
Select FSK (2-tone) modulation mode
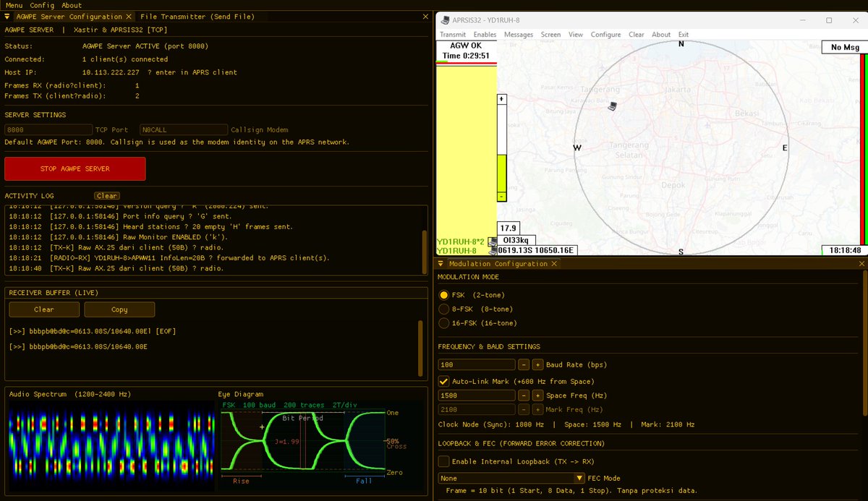coord(444,295)
